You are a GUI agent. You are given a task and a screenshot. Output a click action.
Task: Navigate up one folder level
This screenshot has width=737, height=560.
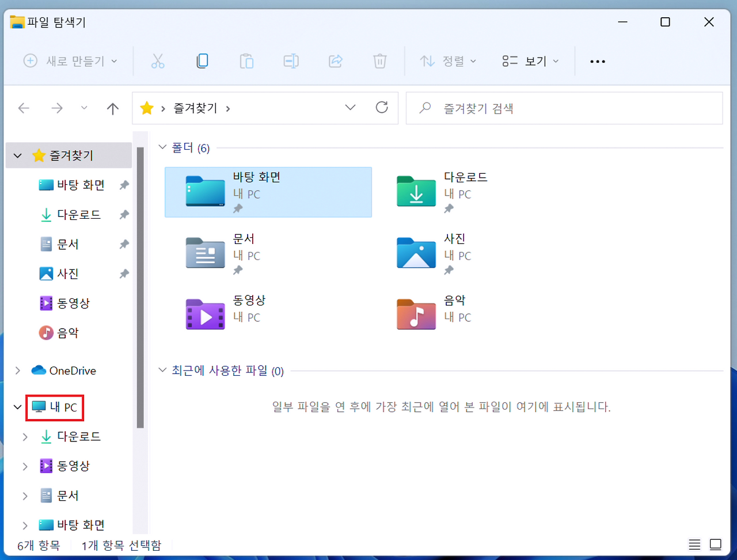[x=112, y=108]
